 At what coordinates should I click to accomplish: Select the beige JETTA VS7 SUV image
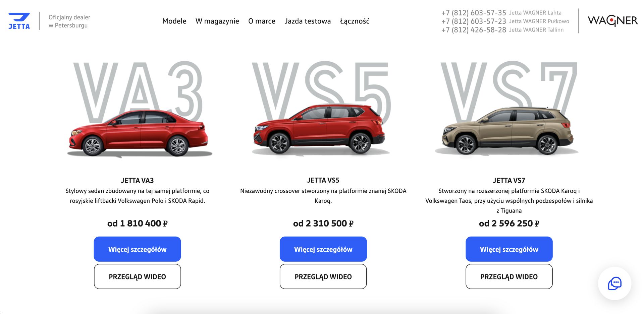point(506,131)
